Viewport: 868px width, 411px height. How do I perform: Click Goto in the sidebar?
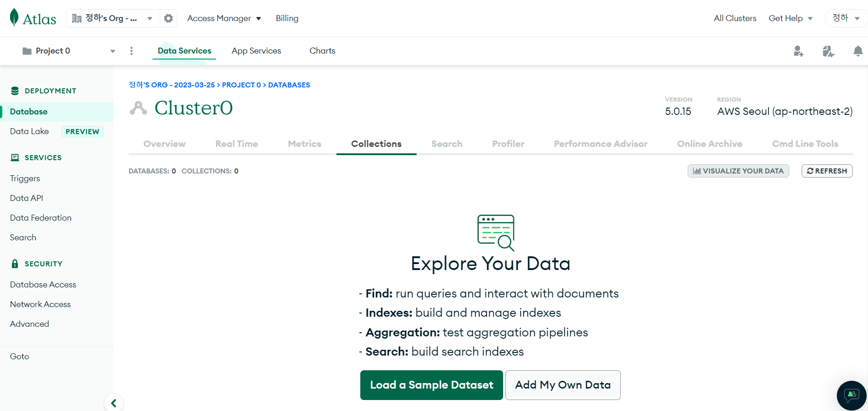[x=19, y=357]
